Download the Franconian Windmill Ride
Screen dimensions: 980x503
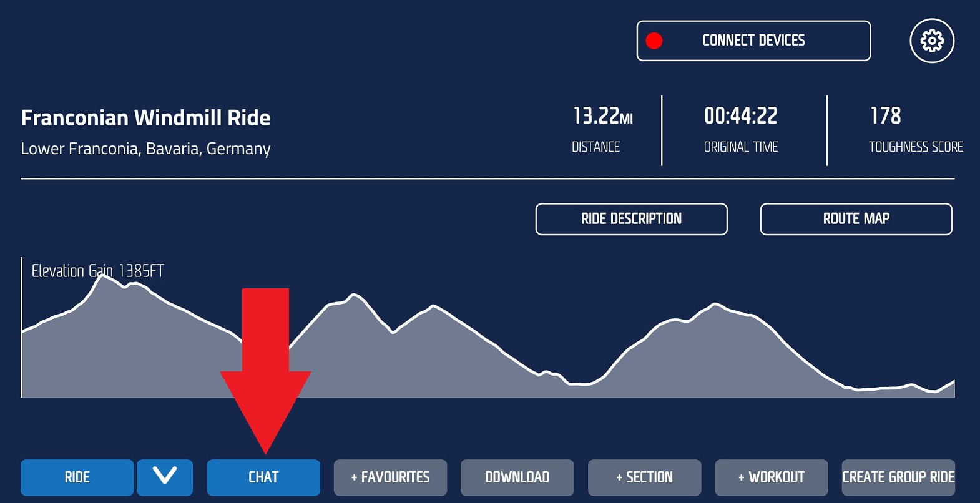click(x=517, y=477)
